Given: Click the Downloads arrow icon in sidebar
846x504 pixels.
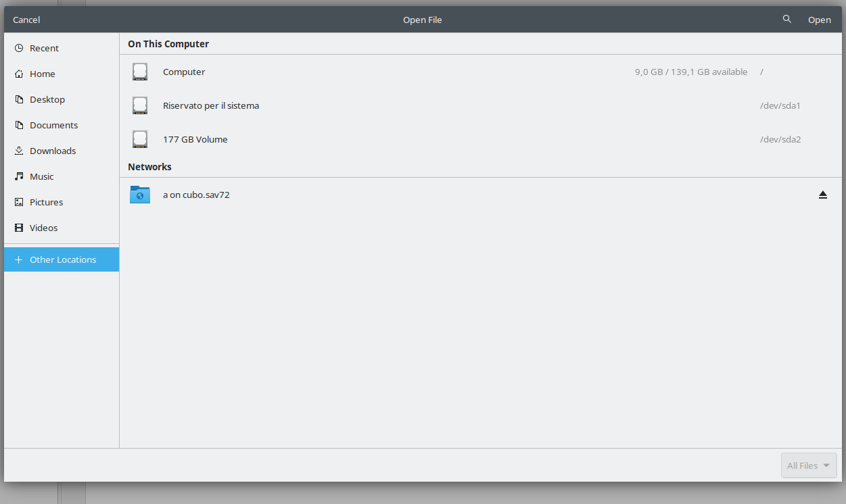Looking at the screenshot, I should point(19,151).
